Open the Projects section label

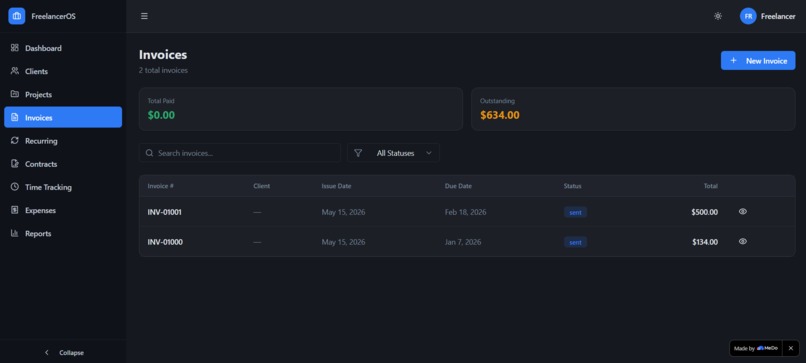coord(39,95)
